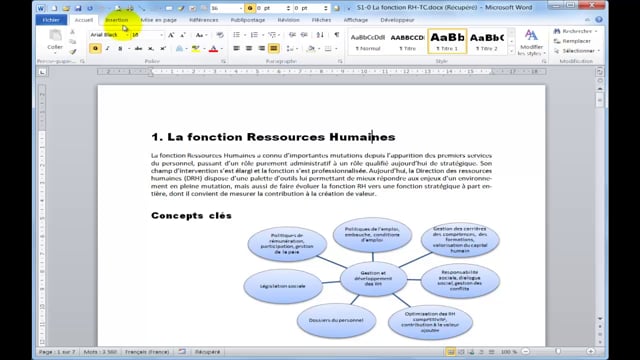The image size is (640, 360).
Task: Click the shrink font size icon
Action: [x=183, y=35]
